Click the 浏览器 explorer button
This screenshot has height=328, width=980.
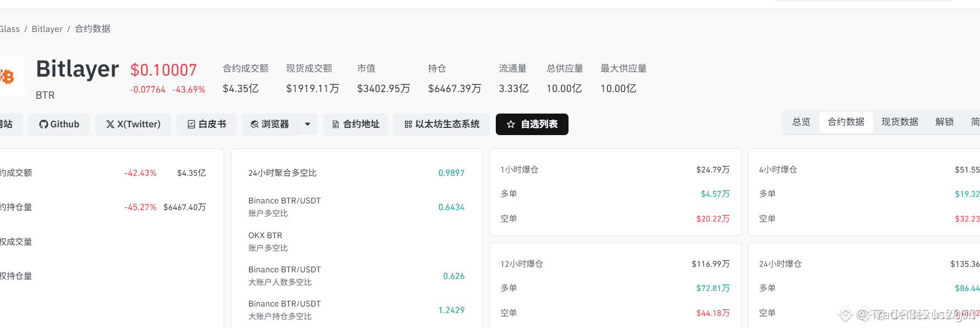point(269,125)
